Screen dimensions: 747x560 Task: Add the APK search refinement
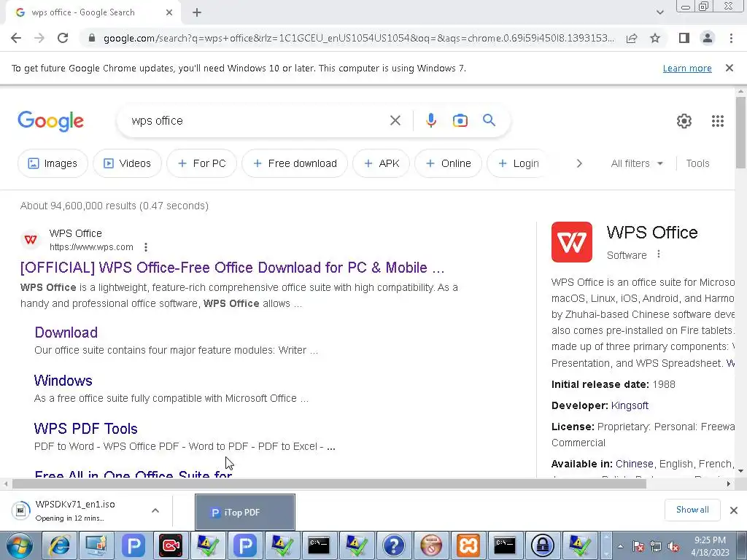click(381, 163)
